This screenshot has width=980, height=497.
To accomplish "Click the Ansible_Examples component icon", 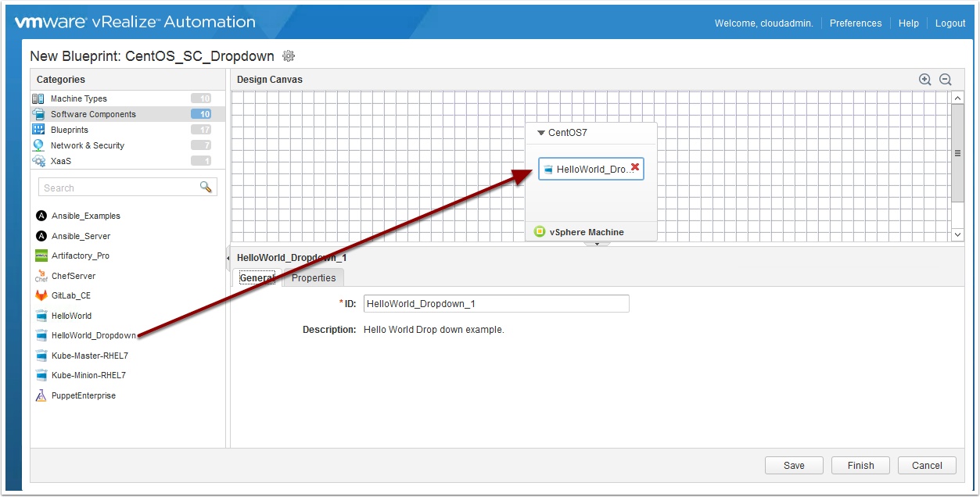I will [41, 216].
